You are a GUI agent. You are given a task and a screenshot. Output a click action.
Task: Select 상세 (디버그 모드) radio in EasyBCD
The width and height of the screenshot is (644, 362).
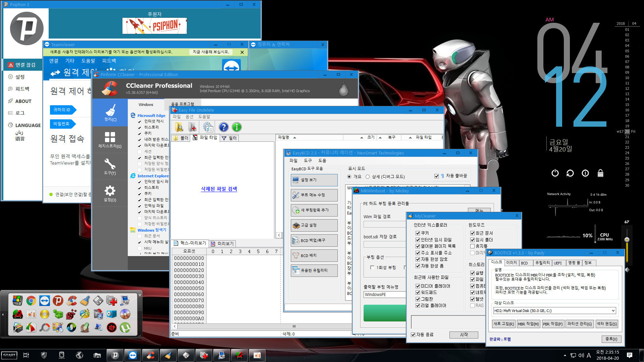368,177
